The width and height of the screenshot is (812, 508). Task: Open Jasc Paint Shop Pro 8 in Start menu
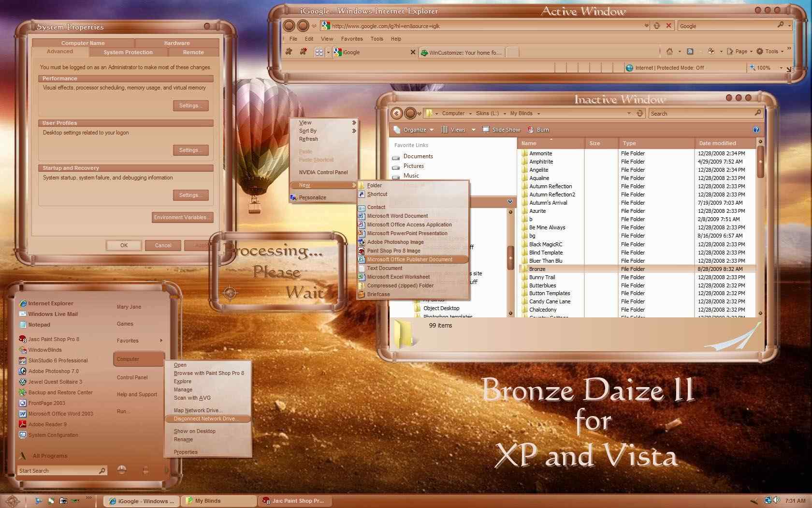[49, 339]
